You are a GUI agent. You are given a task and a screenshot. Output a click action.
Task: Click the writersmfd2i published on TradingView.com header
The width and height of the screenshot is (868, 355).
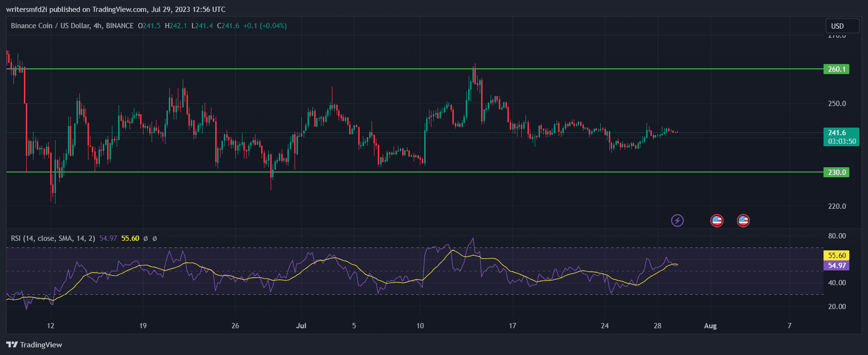tap(116, 9)
